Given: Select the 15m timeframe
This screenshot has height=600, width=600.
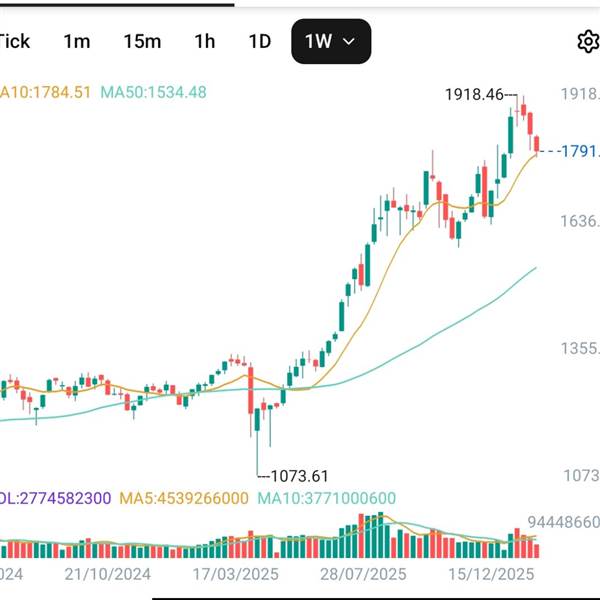Looking at the screenshot, I should (x=142, y=41).
